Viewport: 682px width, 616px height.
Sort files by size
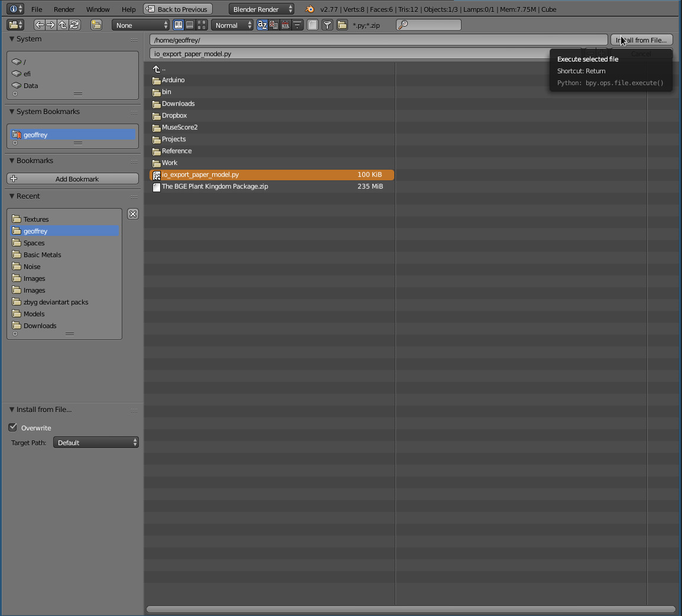297,25
